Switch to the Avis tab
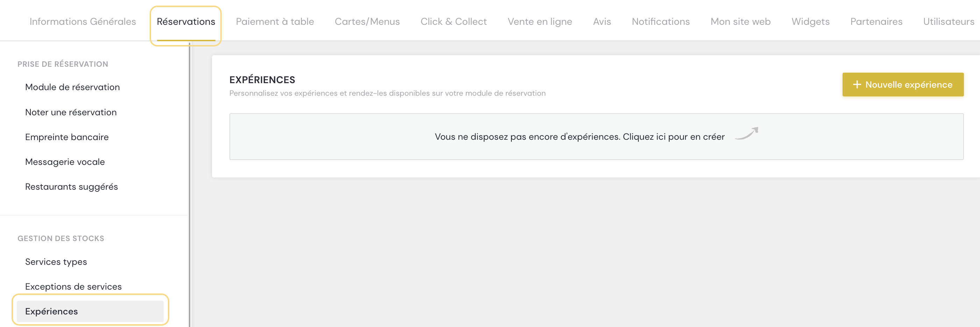Viewport: 980px width, 327px height. coord(602,22)
